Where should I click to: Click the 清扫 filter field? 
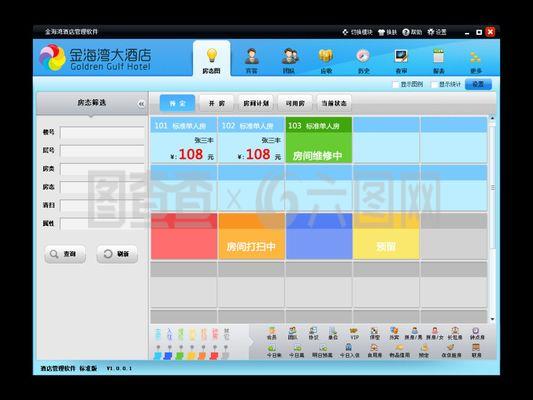coord(102,206)
